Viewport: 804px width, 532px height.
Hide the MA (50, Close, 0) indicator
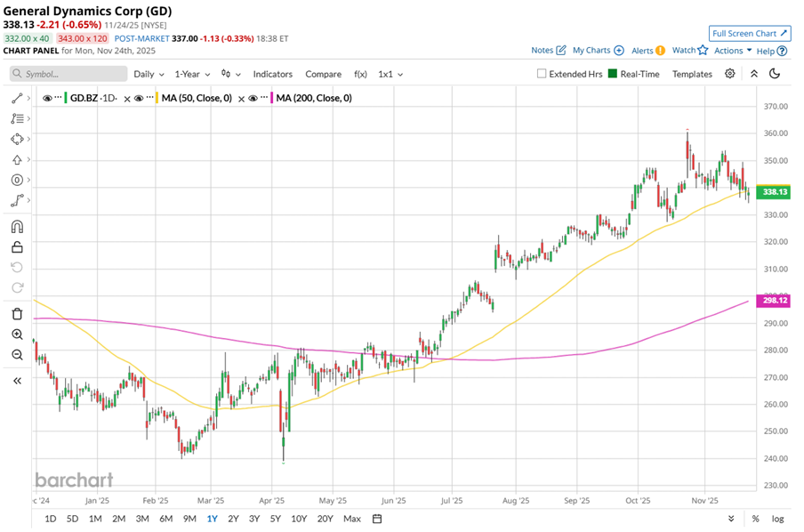141,98
